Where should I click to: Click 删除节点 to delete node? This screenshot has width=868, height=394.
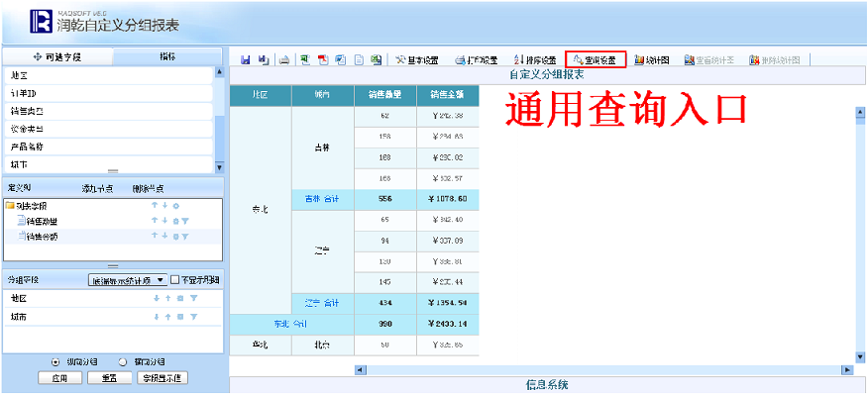point(149,189)
